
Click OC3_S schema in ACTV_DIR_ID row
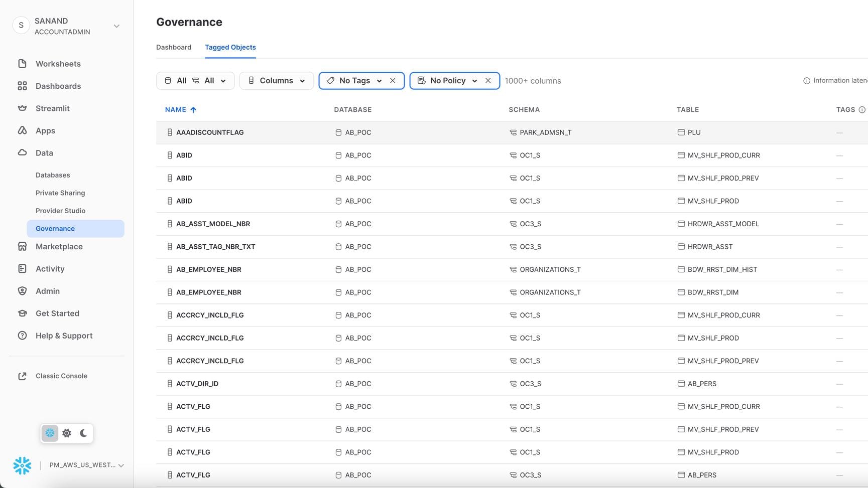tap(530, 384)
